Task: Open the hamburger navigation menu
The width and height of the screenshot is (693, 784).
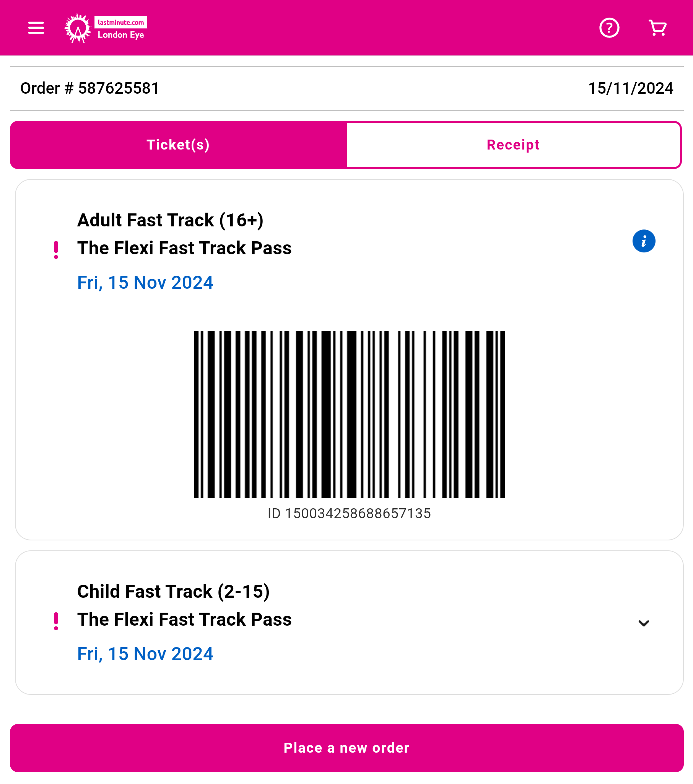Action: [x=36, y=28]
